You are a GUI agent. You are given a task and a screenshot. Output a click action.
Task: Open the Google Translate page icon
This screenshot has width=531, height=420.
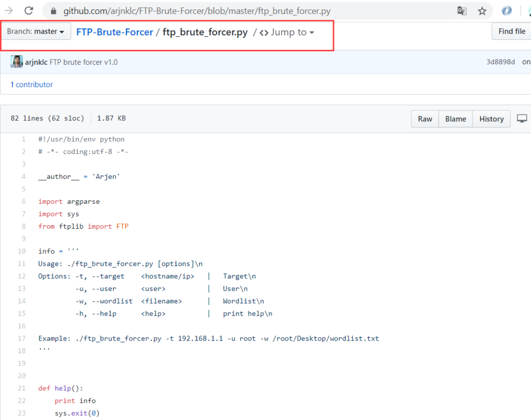[462, 11]
